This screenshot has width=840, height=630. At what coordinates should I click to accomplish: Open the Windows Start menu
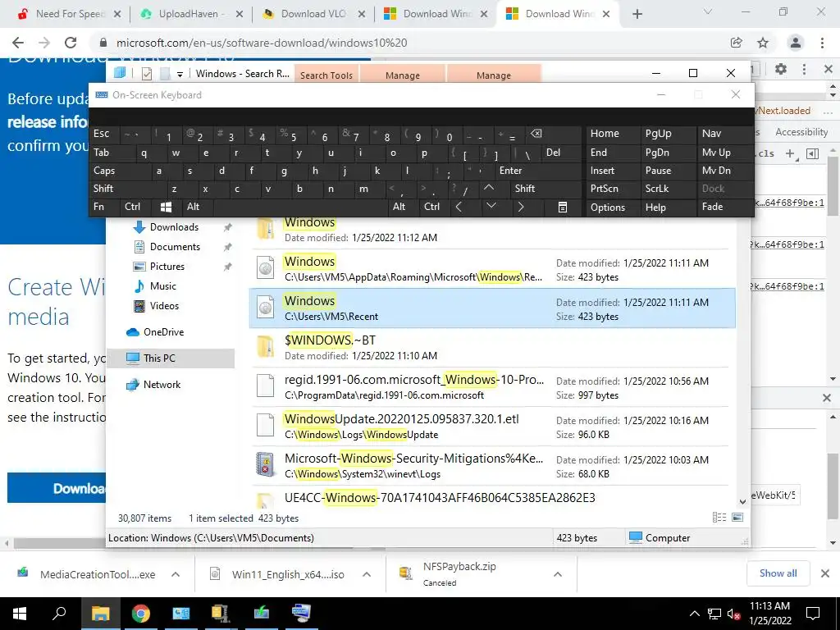(x=20, y=614)
